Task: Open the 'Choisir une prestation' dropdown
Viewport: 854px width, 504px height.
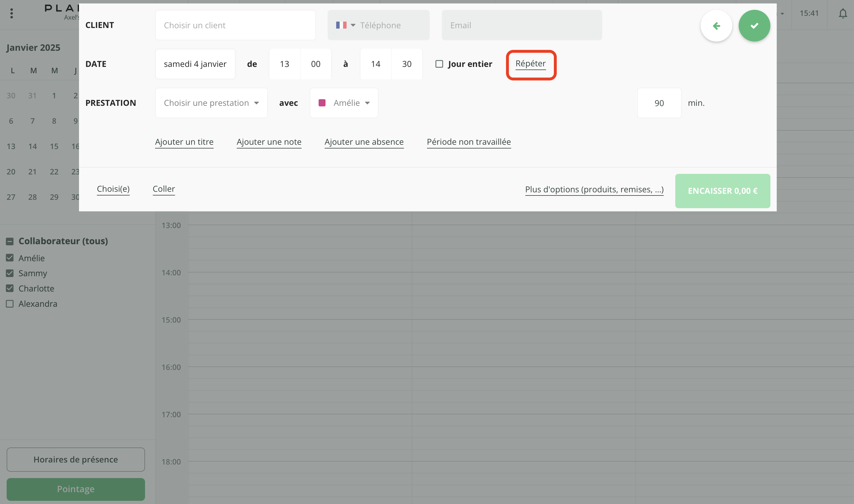Action: click(x=211, y=103)
